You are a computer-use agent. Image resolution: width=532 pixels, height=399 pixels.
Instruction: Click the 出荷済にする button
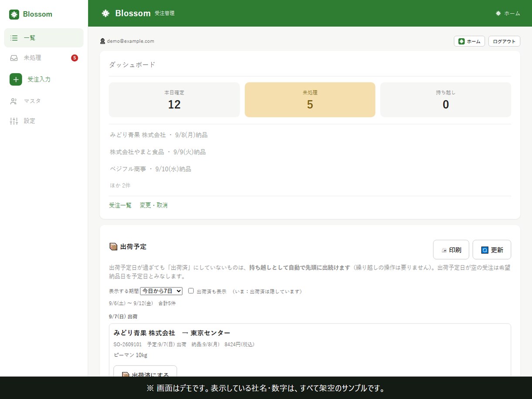pos(145,372)
